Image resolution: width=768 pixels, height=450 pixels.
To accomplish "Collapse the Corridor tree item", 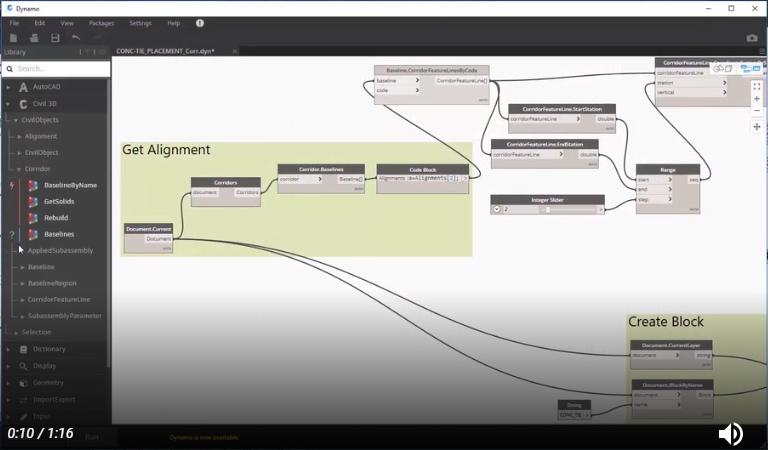I will point(19,169).
